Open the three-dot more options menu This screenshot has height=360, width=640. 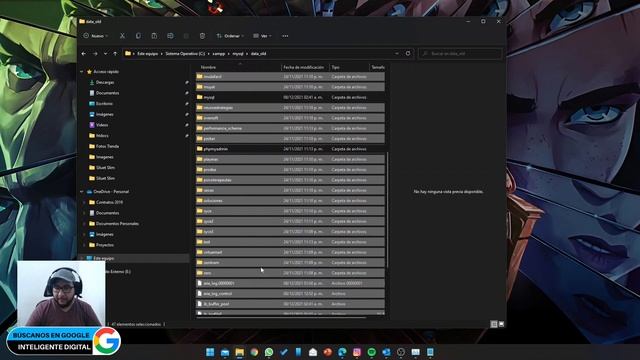pos(285,36)
